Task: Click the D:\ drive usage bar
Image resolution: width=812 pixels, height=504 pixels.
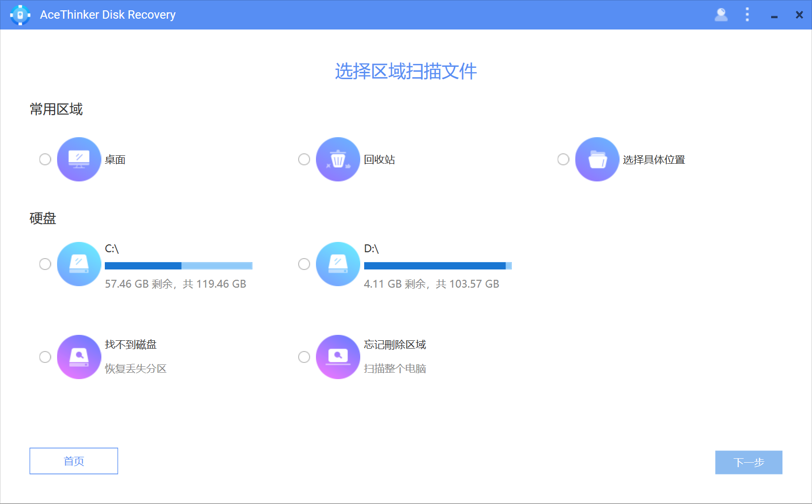Action: point(438,266)
